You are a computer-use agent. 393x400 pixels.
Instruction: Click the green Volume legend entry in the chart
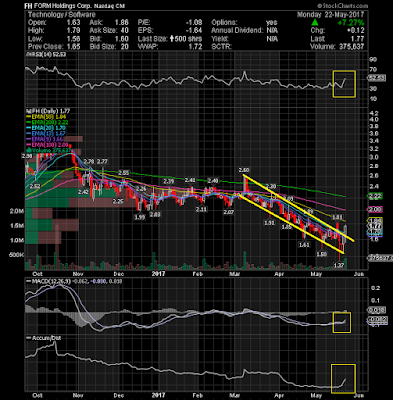pyautogui.click(x=49, y=151)
